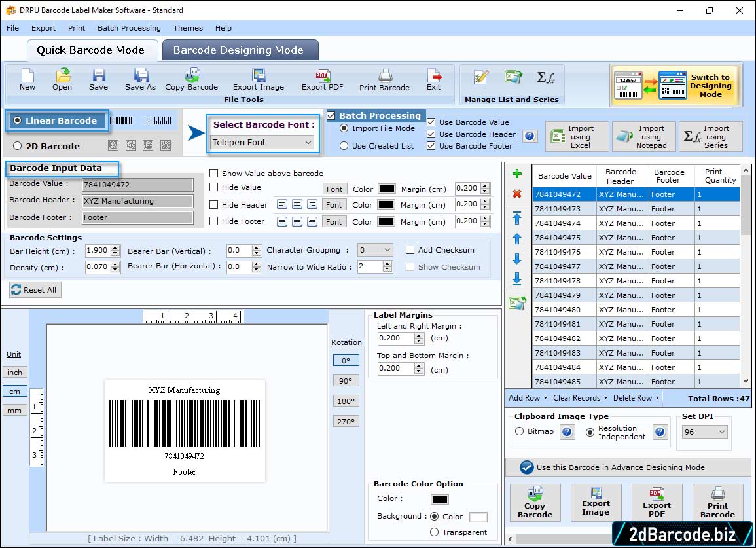Click Print Barcode in the File Tools toolbar

384,80
